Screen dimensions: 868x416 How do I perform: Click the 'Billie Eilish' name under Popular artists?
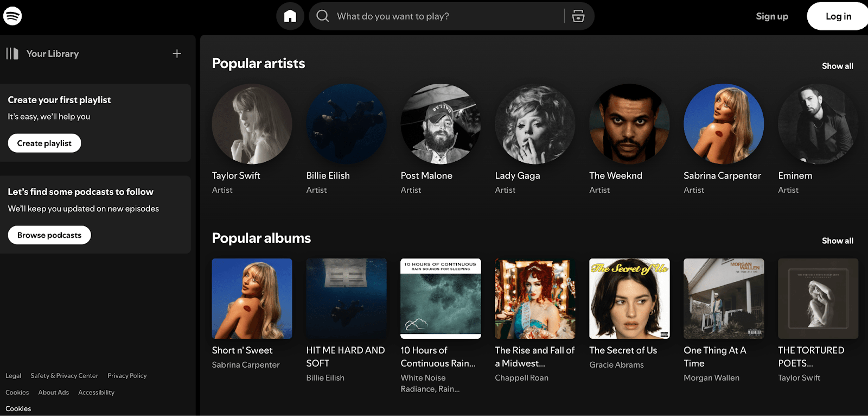coord(328,176)
